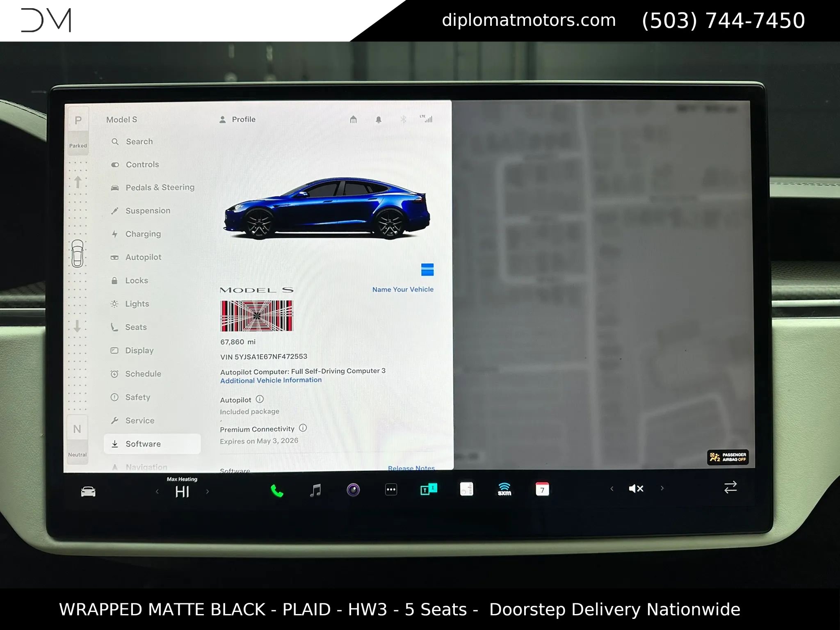Open the Calendar app
Screen dimensions: 840x630
click(x=542, y=489)
